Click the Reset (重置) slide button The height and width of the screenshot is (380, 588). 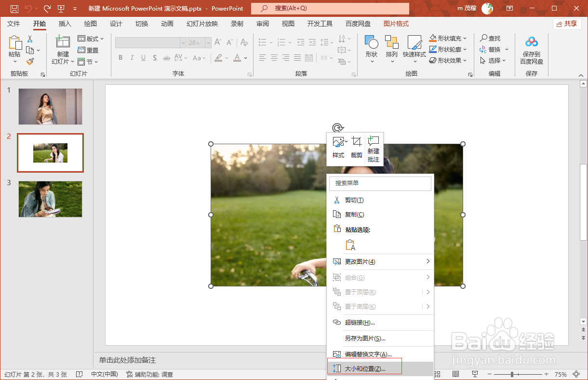click(88, 50)
